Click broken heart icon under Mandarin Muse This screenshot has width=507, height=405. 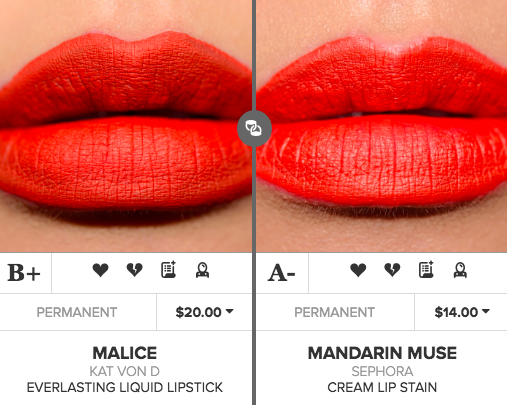pos(392,270)
